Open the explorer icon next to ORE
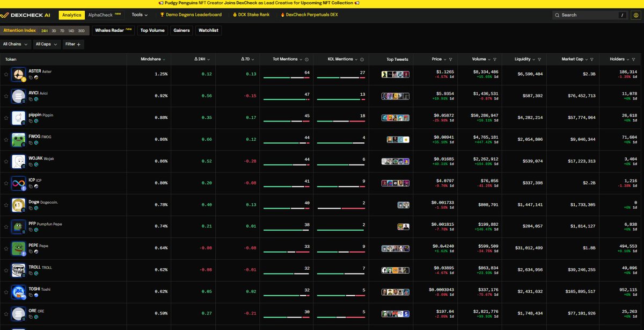 click(x=36, y=317)
